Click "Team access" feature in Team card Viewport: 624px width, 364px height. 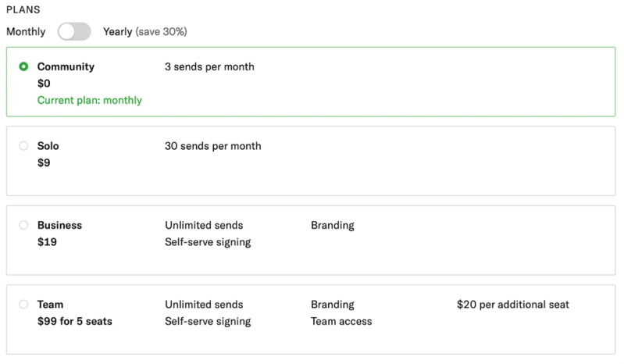[x=341, y=321]
